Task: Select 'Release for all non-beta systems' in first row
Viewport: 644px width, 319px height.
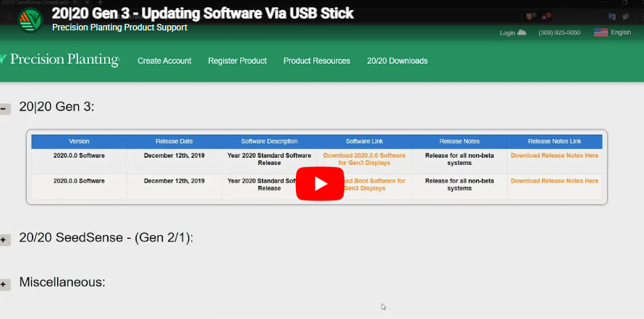Action: (x=459, y=159)
